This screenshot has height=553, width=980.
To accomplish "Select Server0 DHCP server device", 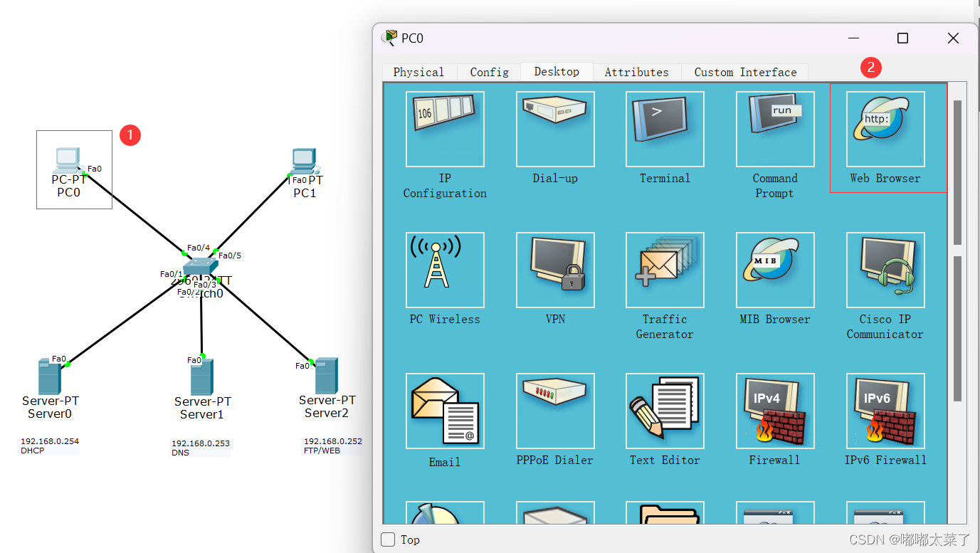I will [49, 376].
